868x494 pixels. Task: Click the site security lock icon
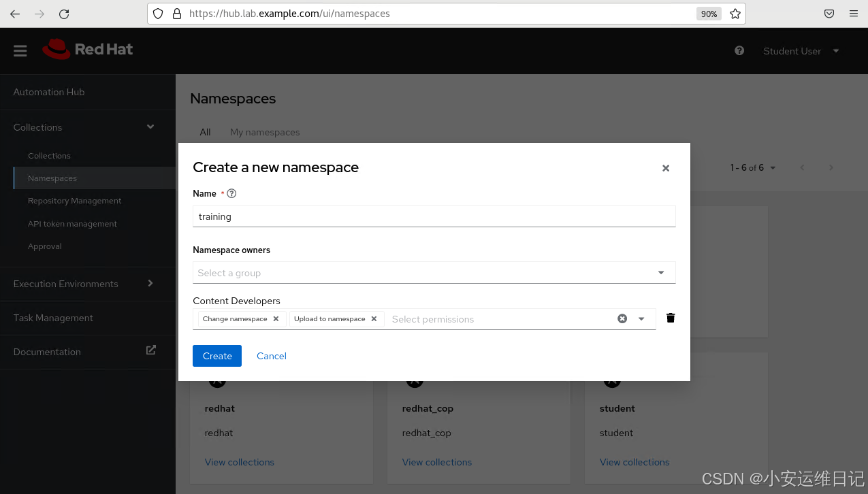click(x=177, y=14)
